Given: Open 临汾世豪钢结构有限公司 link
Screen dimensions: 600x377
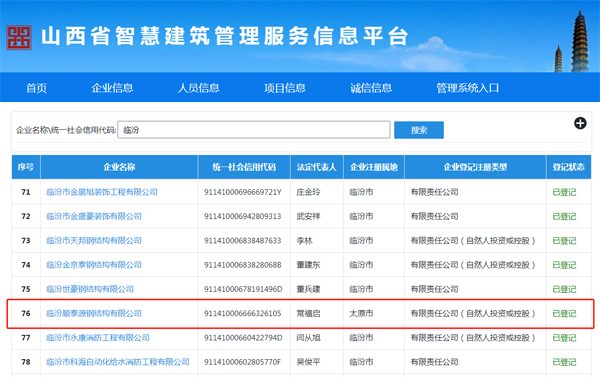Looking at the screenshot, I should (x=90, y=289).
